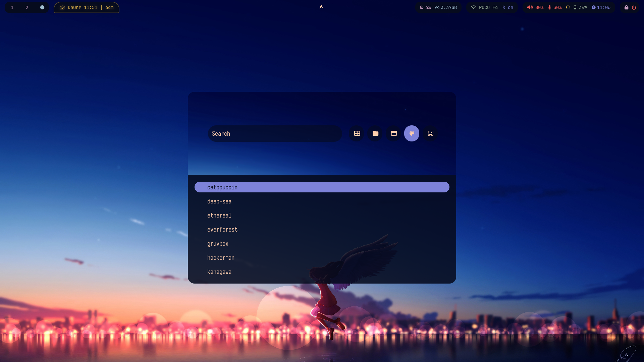644x362 pixels.
Task: Click the clock icon next to 11:06
Action: (x=593, y=7)
